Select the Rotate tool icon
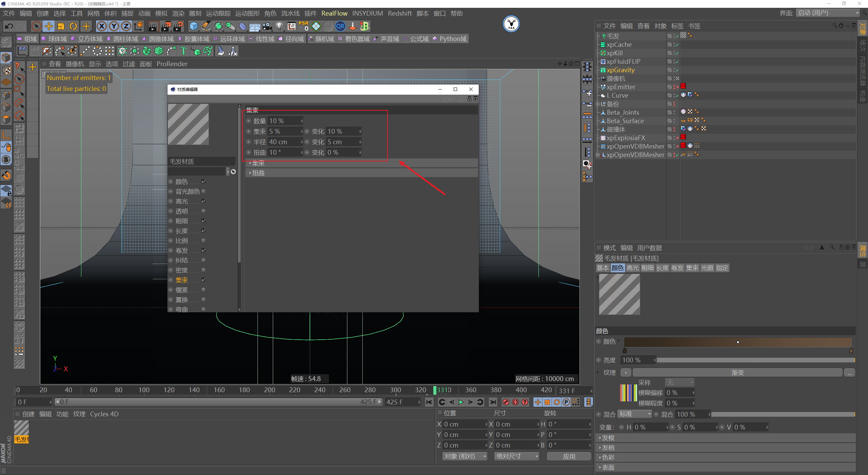This screenshot has height=475, width=868. tap(73, 26)
